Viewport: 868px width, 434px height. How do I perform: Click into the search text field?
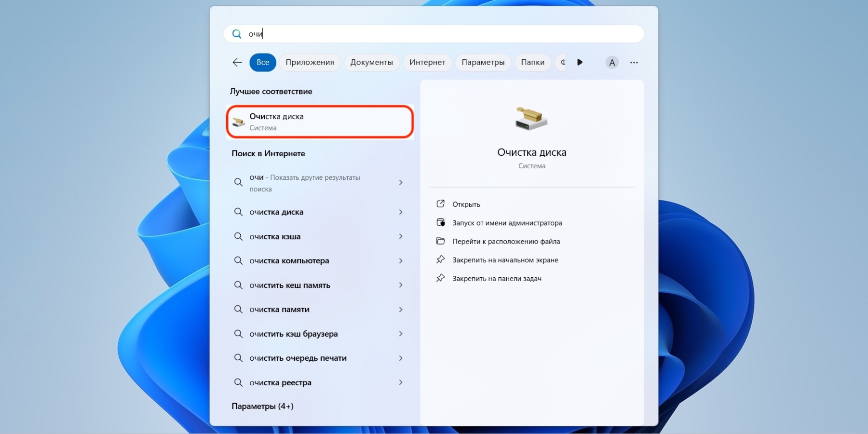coord(434,34)
